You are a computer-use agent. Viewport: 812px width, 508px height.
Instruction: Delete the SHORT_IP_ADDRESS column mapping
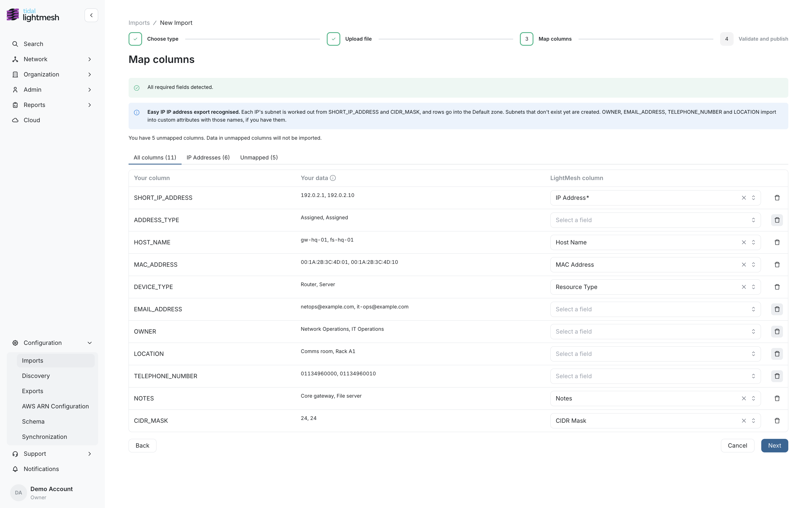coord(777,198)
